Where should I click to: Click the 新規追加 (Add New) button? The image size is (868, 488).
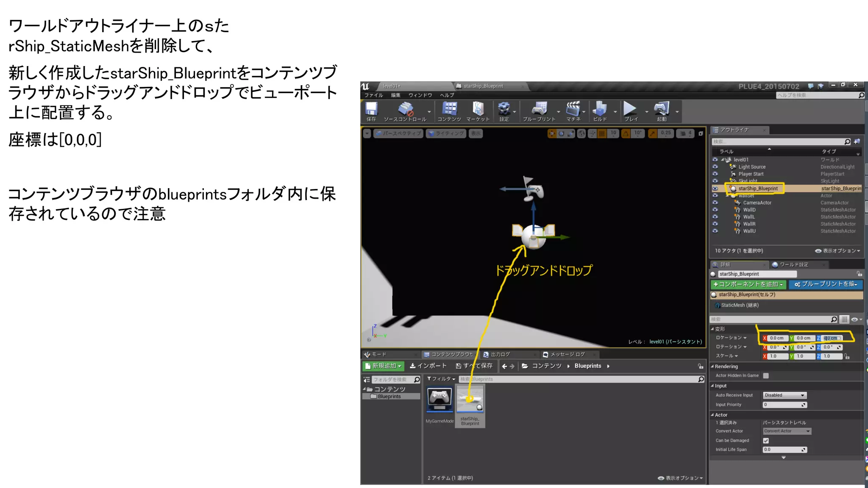pyautogui.click(x=383, y=366)
